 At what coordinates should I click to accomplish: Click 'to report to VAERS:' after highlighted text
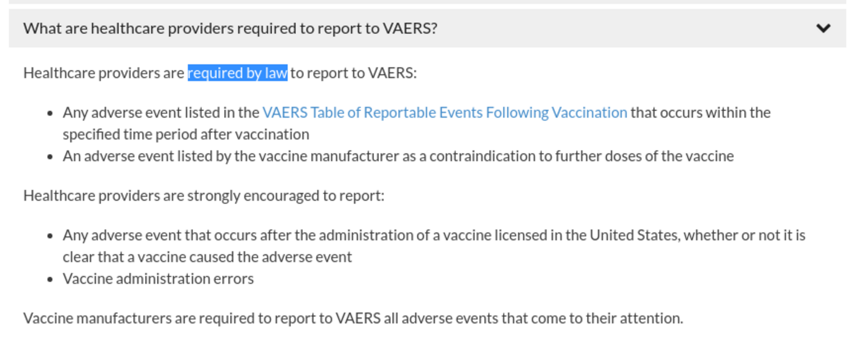pos(354,73)
